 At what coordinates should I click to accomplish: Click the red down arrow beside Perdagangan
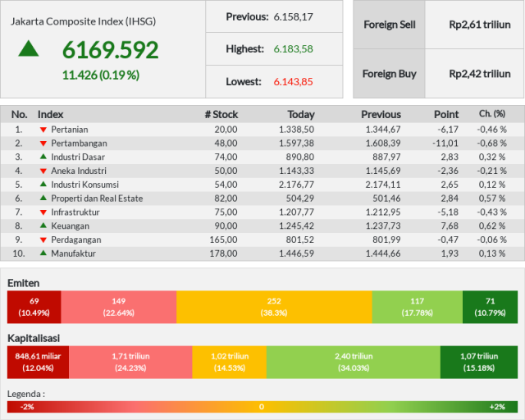pos(43,240)
